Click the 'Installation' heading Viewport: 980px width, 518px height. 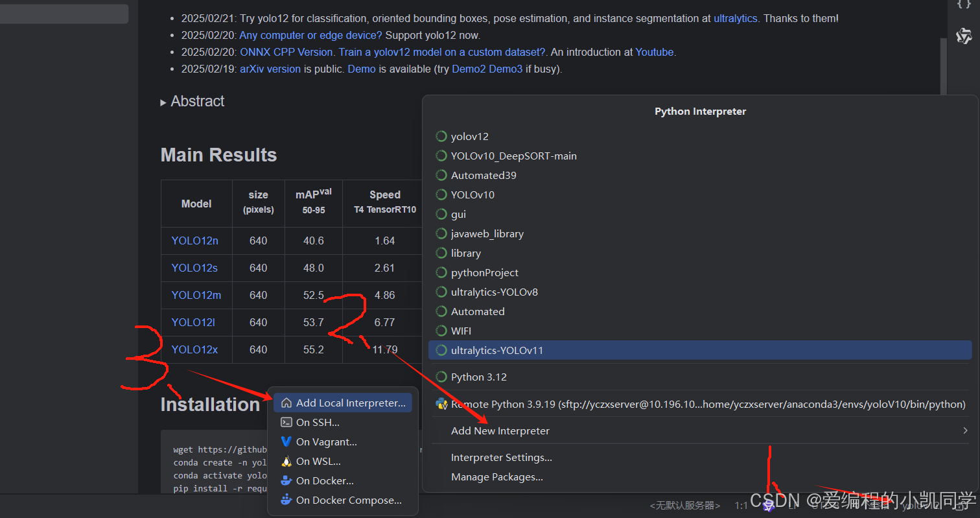coord(210,405)
